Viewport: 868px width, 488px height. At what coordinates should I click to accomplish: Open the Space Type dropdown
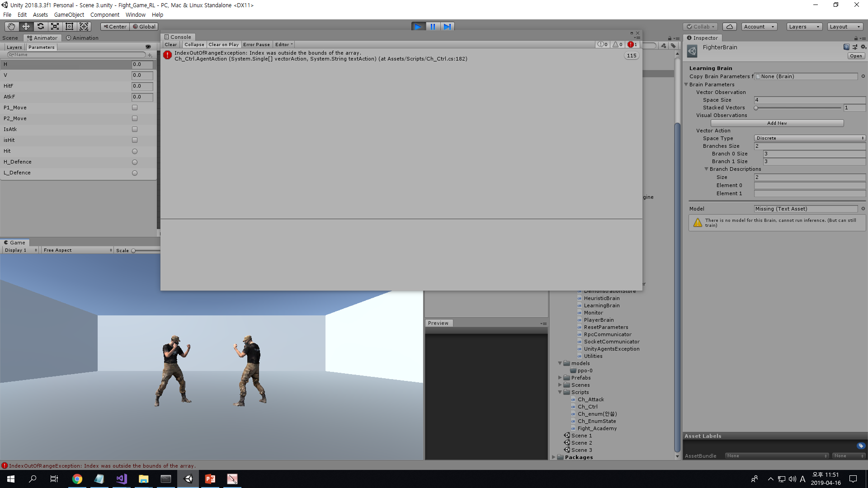(809, 138)
